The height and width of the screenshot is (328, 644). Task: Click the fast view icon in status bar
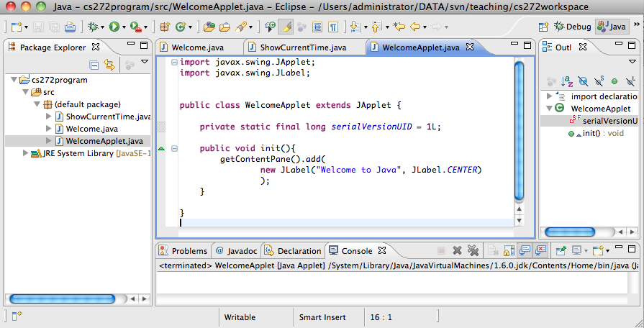point(17,316)
